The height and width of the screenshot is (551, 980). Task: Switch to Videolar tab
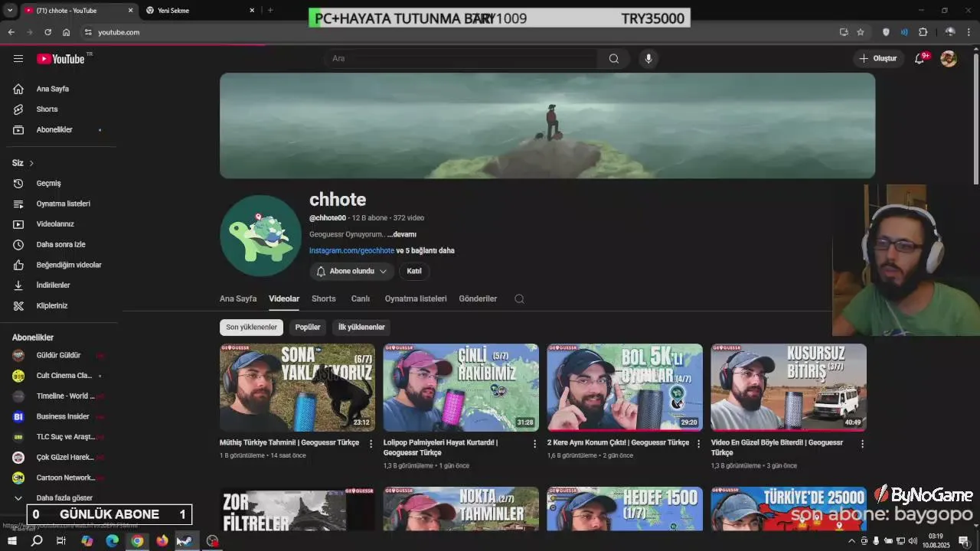[x=284, y=299]
